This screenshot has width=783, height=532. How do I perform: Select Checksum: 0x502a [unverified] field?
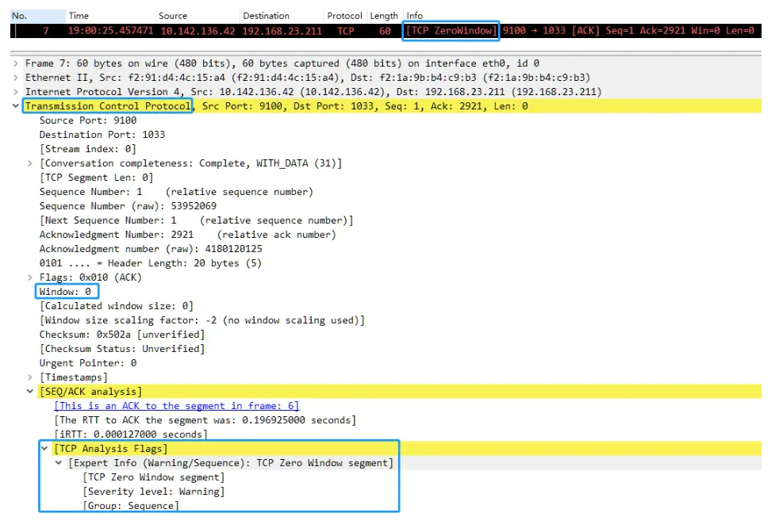[122, 335]
